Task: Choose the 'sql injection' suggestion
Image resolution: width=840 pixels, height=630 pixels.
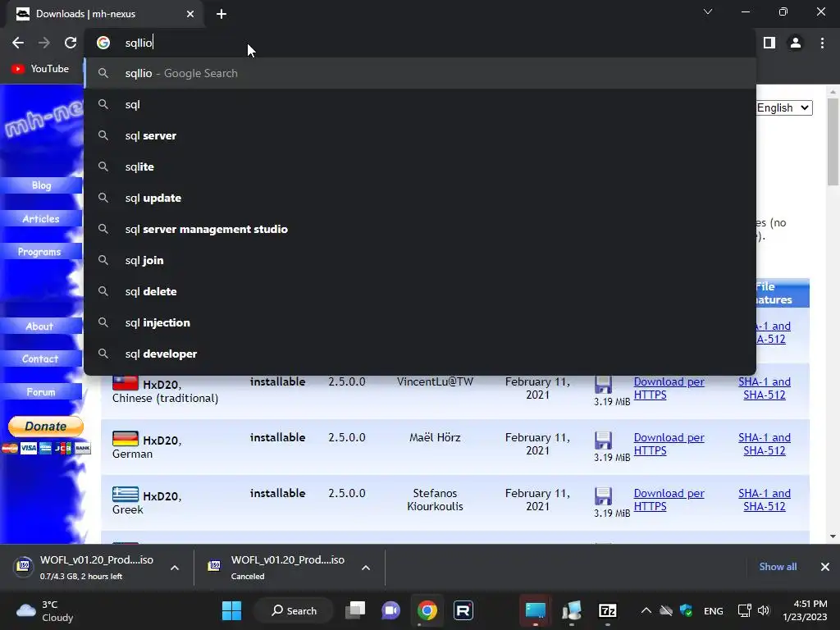Action: 420,322
